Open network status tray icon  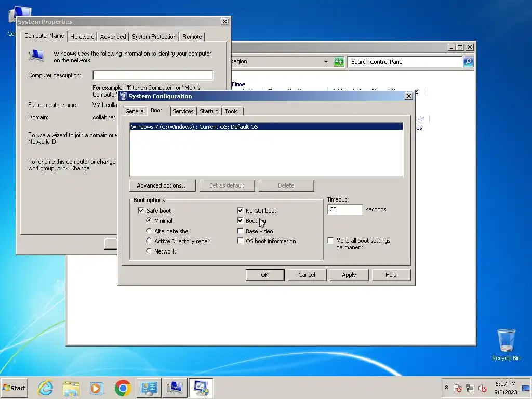[x=470, y=388]
